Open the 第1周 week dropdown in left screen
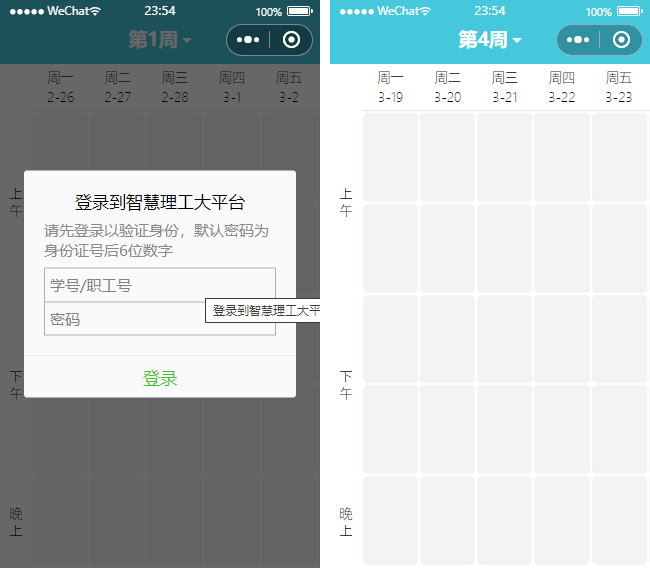650x568 pixels. click(x=160, y=40)
